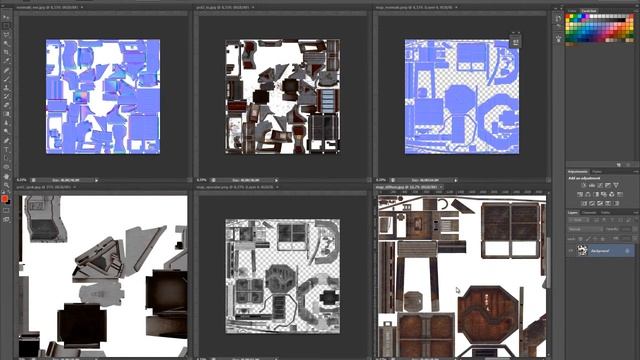Add an Invert adjustment
This screenshot has width=640, height=360.
point(584,203)
